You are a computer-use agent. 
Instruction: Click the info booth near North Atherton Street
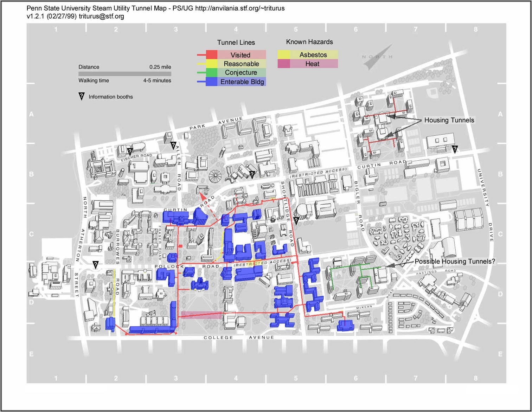95,265
